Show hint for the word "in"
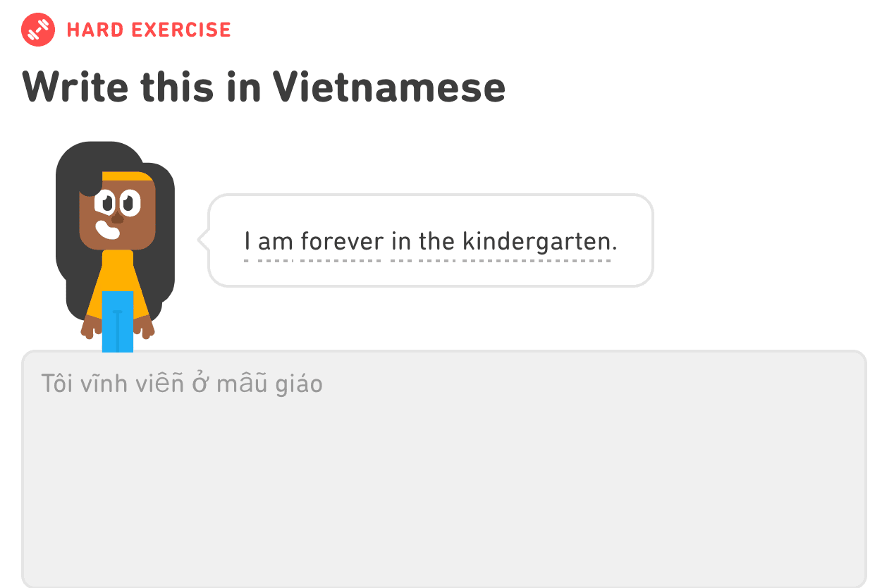Viewport: 894px width, 588px height. pyautogui.click(x=400, y=242)
